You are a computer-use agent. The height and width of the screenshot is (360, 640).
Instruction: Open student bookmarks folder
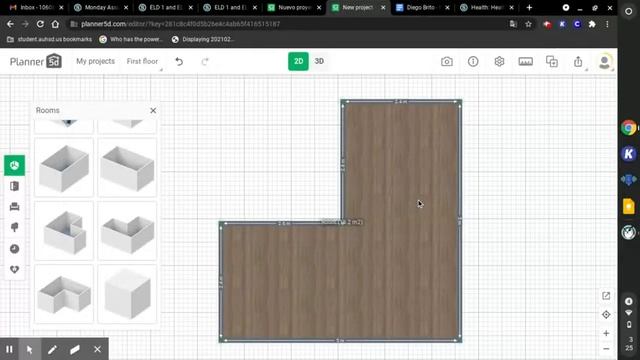click(x=49, y=39)
